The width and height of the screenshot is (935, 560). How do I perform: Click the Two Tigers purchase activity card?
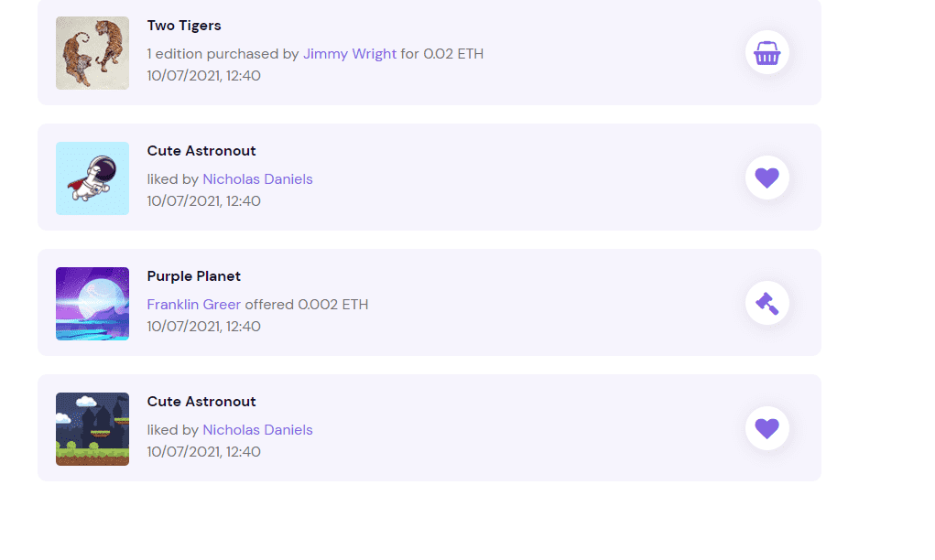429,52
